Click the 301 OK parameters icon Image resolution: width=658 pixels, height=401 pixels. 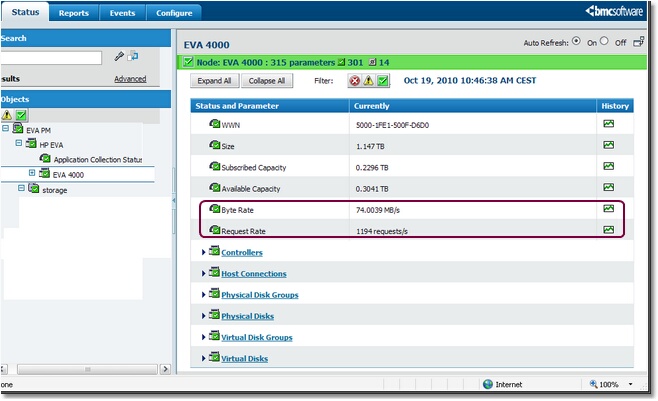pos(341,62)
